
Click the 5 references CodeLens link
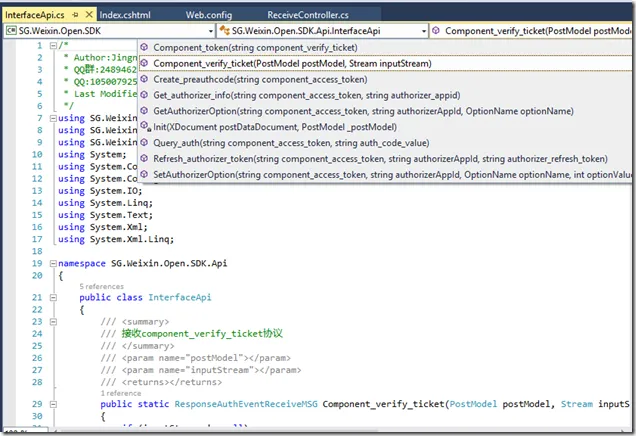tap(101, 286)
